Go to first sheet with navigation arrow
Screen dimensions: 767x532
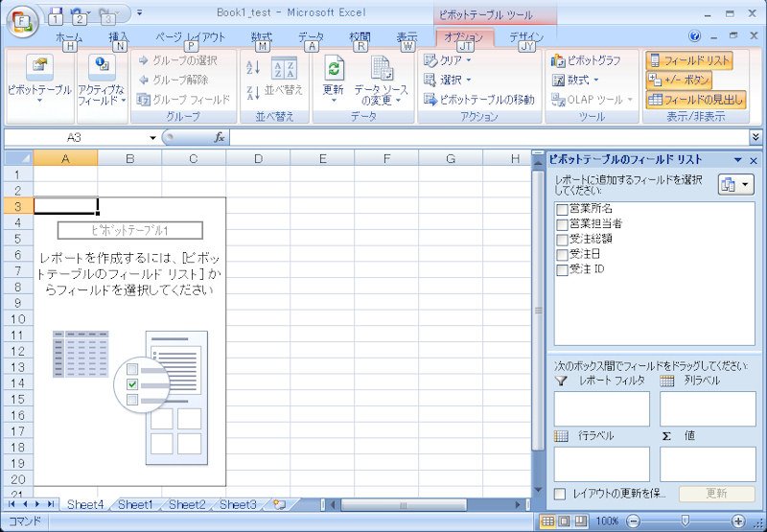click(x=12, y=504)
